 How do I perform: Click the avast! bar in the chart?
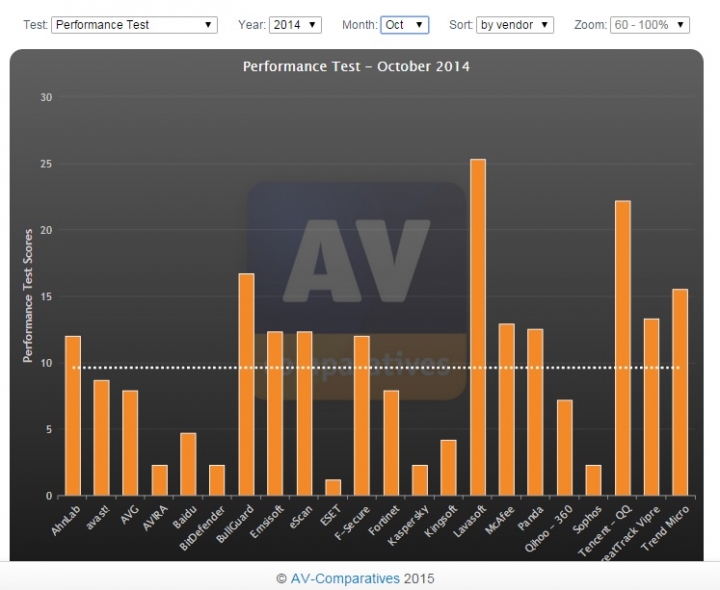point(101,438)
